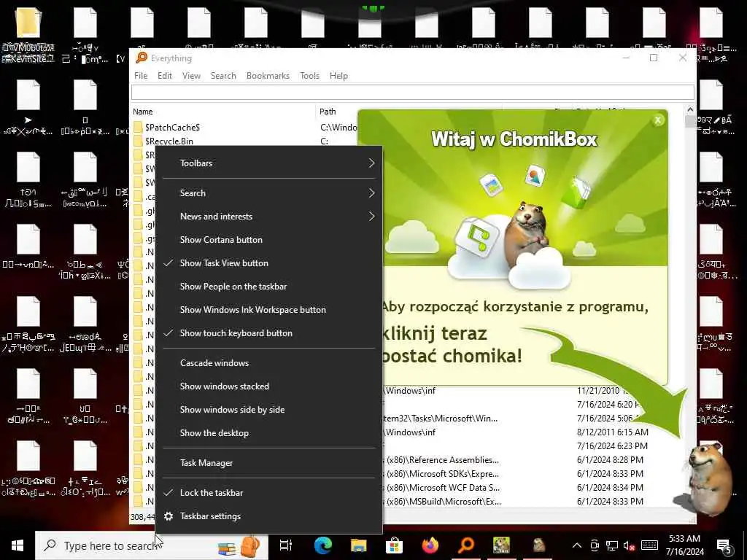Switch to Everything via its taskbar icon
Screen dimensions: 747x560
coord(466,545)
